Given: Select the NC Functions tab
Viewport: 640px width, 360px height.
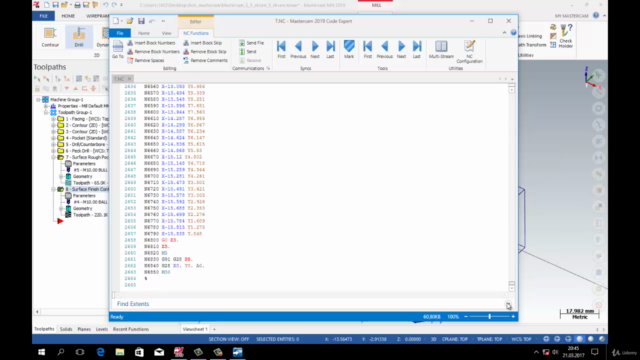Looking at the screenshot, I should [x=196, y=33].
